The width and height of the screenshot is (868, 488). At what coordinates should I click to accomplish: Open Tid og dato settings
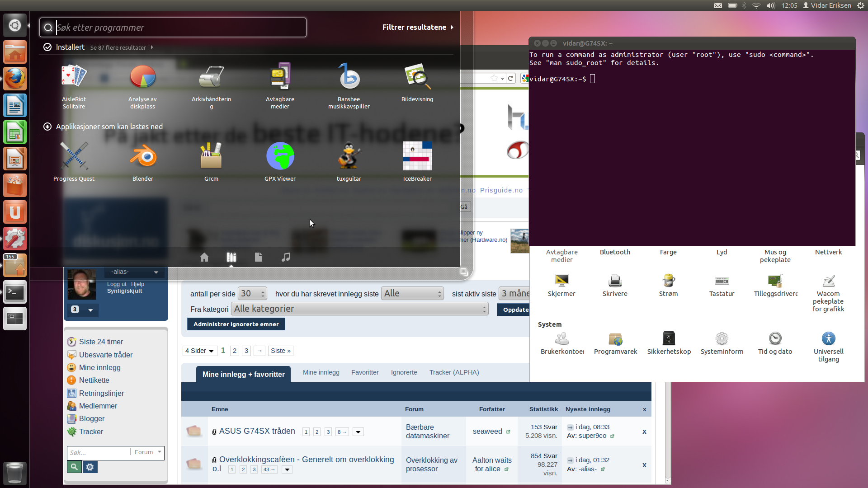tap(775, 343)
